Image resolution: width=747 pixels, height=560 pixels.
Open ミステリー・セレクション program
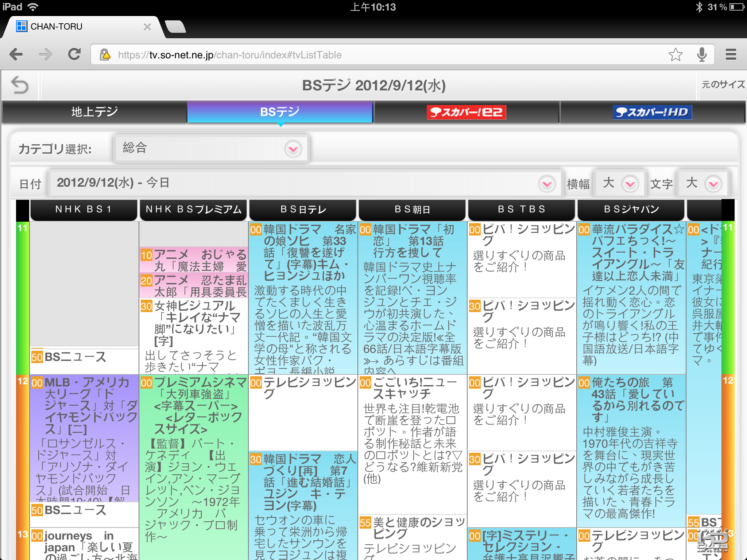pyautogui.click(x=522, y=544)
